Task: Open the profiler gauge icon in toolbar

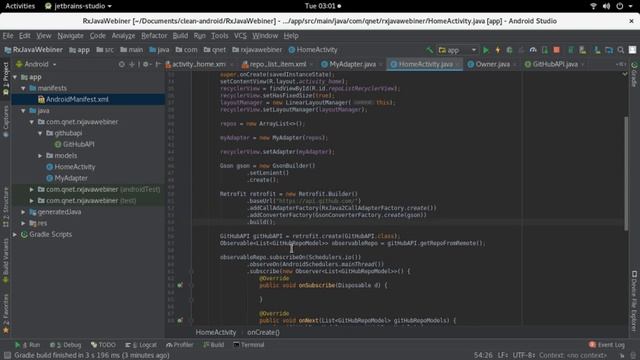Action: [533, 50]
